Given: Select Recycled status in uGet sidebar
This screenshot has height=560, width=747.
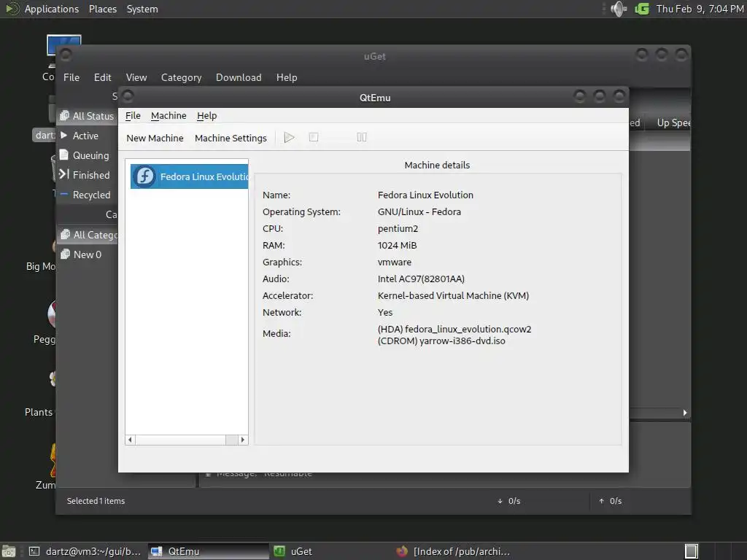Looking at the screenshot, I should click(88, 195).
